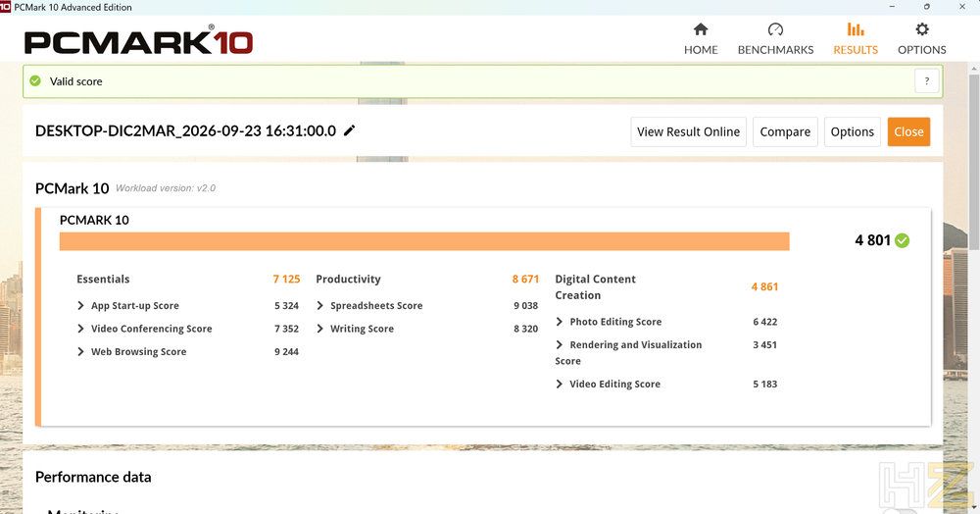980x514 pixels.
Task: Open the Home tab icon
Action: click(x=701, y=29)
